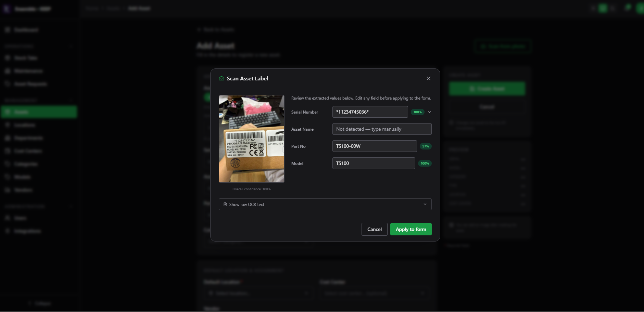Click the camera icon beside Scan Asset Label

click(222, 79)
